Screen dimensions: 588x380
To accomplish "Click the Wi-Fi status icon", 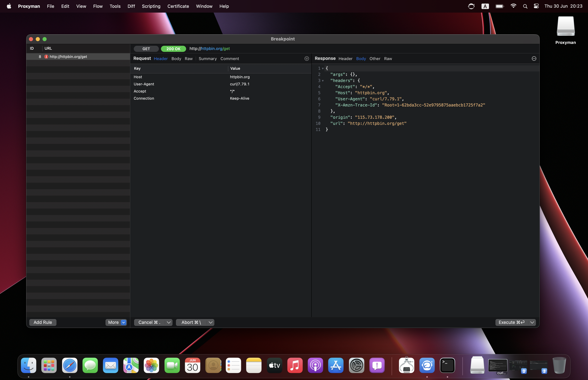I will pyautogui.click(x=513, y=6).
